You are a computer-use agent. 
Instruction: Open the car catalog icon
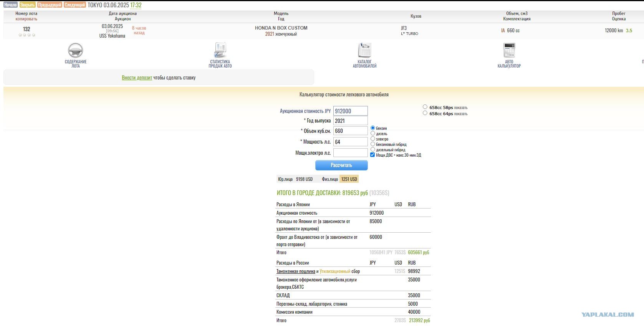coord(364,50)
